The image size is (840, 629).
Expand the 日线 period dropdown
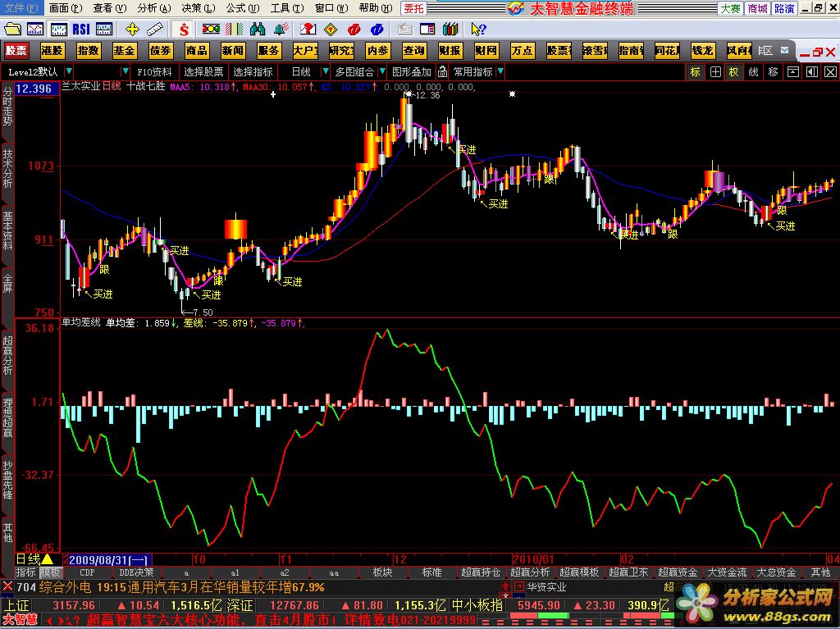point(325,71)
